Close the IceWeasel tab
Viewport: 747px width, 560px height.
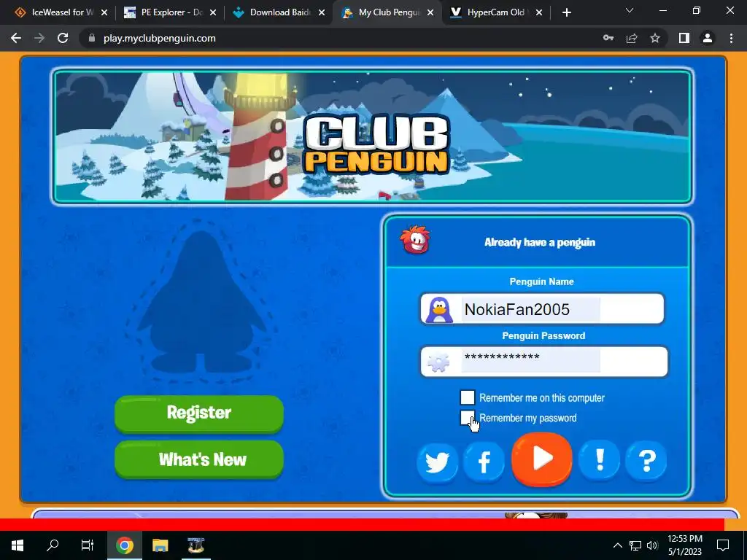tap(104, 12)
